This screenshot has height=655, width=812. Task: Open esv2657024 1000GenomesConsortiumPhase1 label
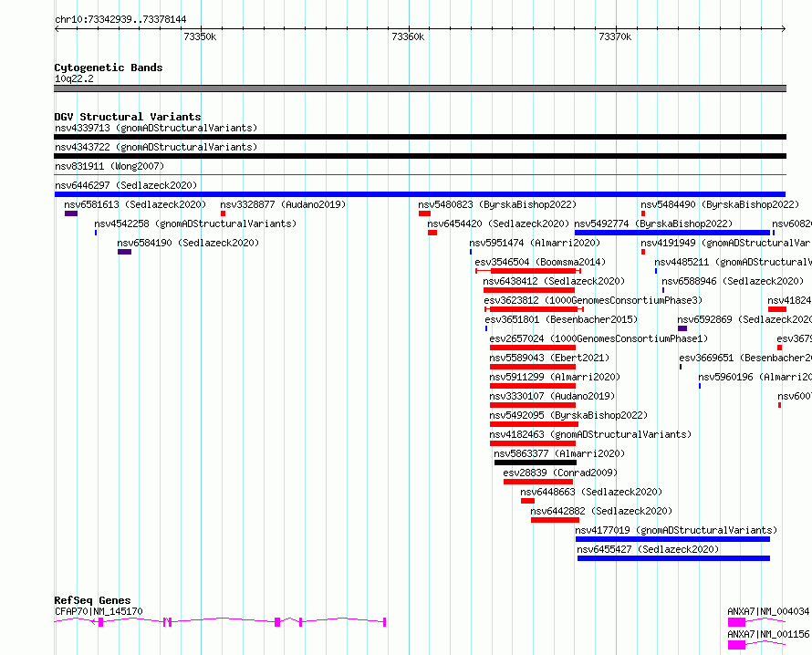(x=599, y=338)
